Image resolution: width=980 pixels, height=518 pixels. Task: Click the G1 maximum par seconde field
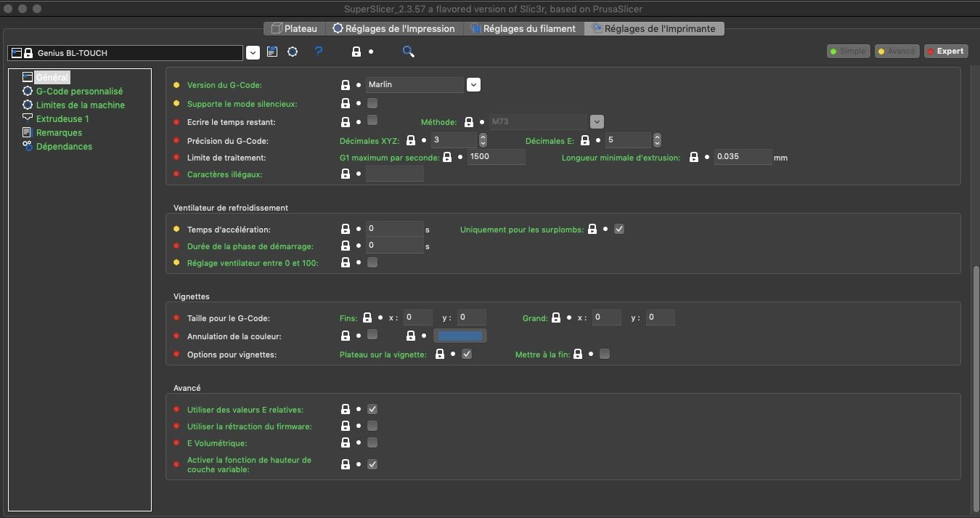(x=496, y=156)
